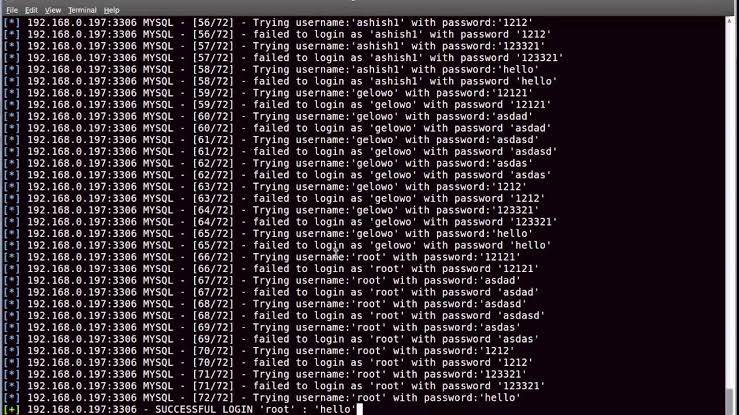Image resolution: width=739 pixels, height=415 pixels.
Task: Click the white terminal cursor block
Action: 360,409
